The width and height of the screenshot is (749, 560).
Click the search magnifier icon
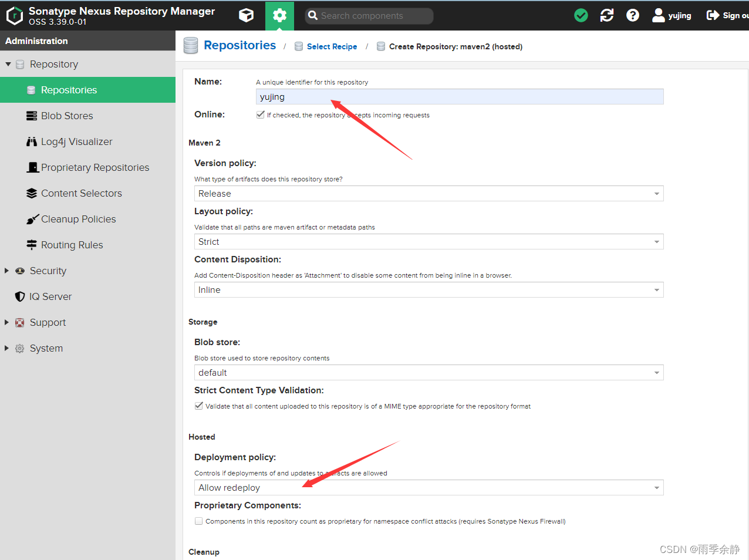pyautogui.click(x=313, y=16)
